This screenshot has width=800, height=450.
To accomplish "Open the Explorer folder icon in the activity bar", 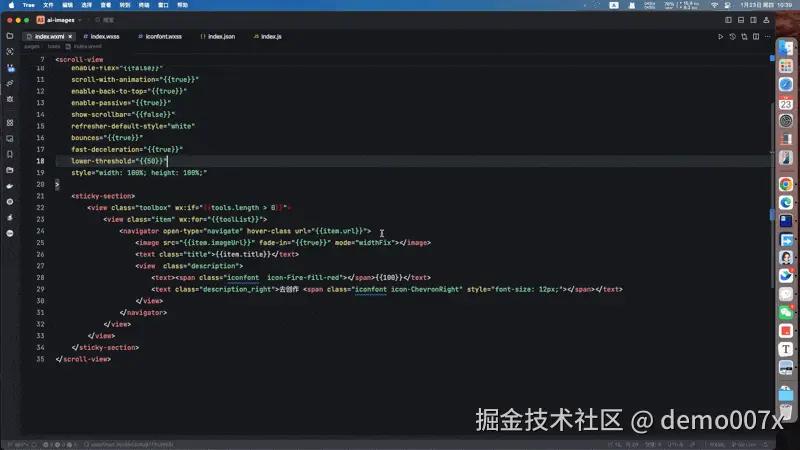I will pyautogui.click(x=10, y=36).
